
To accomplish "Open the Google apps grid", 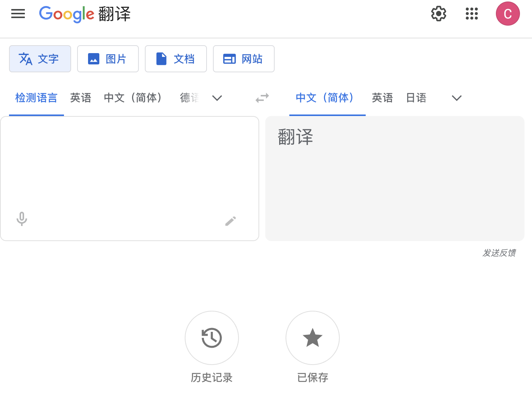I will point(471,14).
